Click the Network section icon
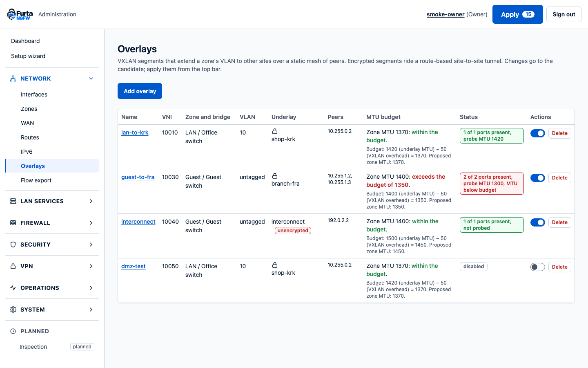This screenshot has height=368, width=588. pos(13,79)
